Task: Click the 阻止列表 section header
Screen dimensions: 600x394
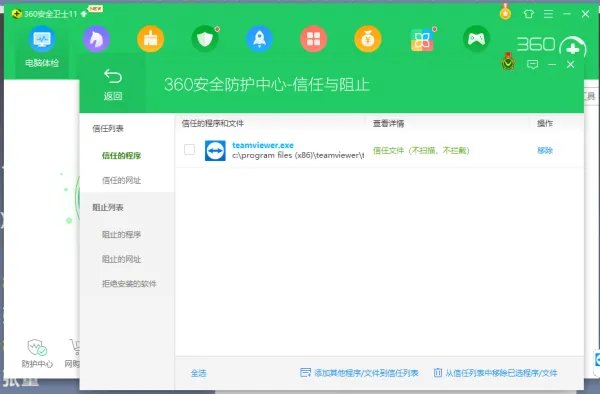Action: point(108,207)
